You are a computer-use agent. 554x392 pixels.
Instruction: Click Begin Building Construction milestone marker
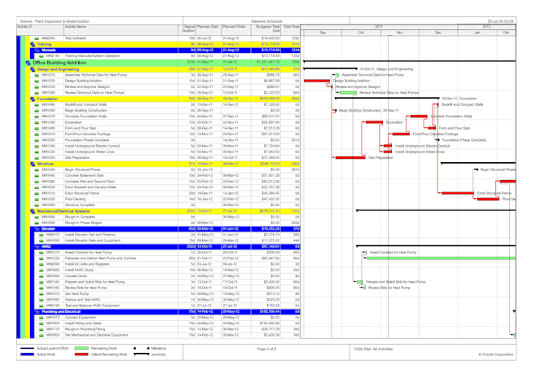tap(336, 111)
